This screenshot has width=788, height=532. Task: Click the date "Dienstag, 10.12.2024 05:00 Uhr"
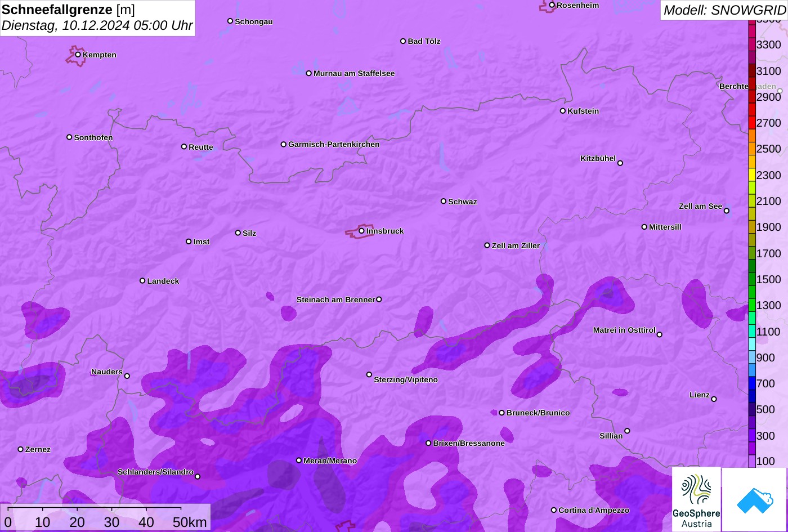click(97, 25)
